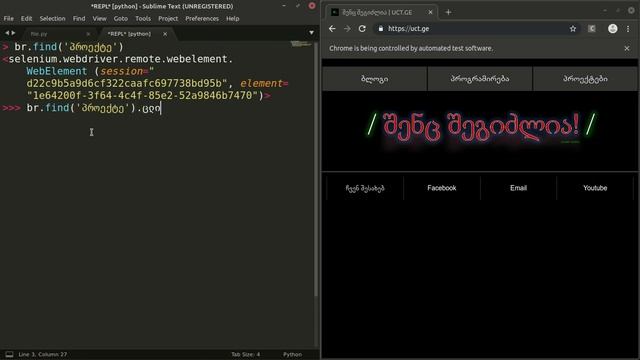This screenshot has height=360, width=640.
Task: Go back in Chrome
Action: click(332, 29)
